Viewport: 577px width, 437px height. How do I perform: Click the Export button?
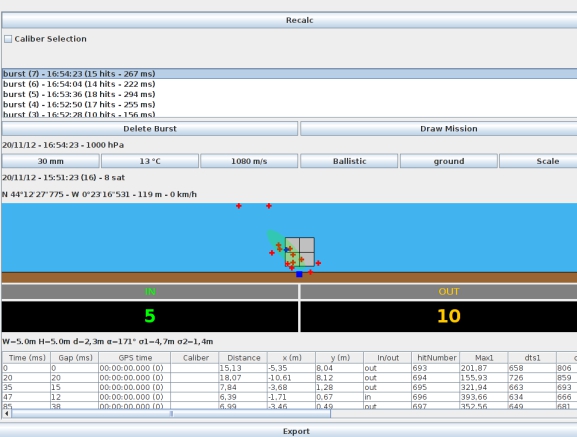click(296, 431)
